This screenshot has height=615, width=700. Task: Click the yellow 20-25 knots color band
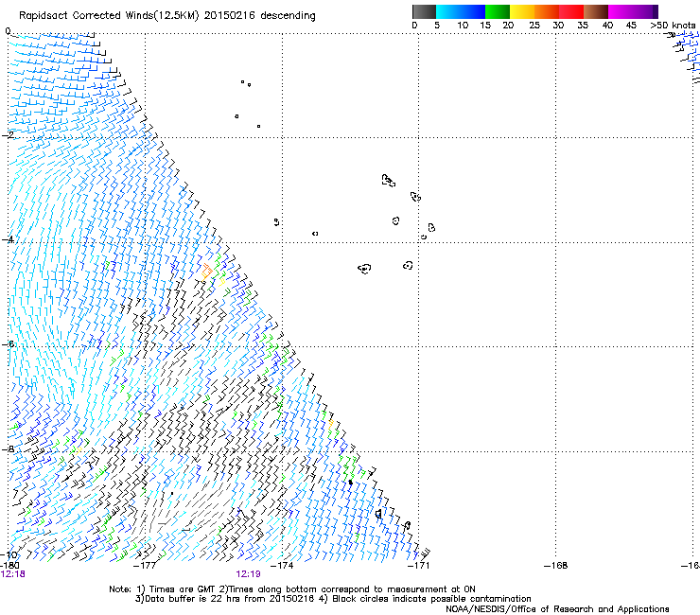click(x=522, y=11)
